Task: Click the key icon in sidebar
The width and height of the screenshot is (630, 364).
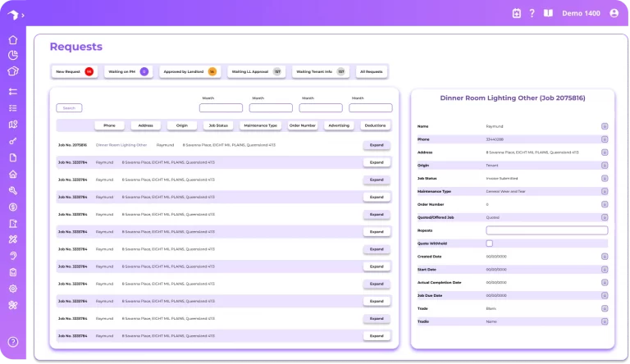Action: [13, 141]
